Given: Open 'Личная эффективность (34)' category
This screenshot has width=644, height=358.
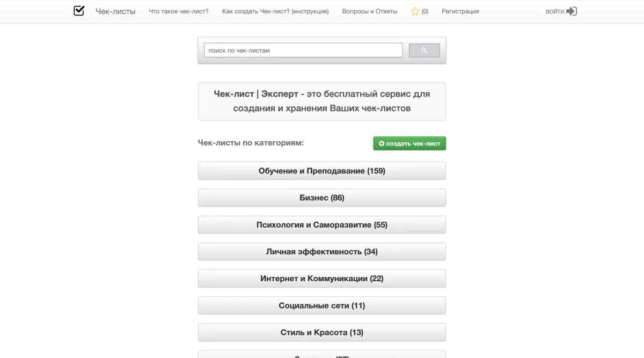Looking at the screenshot, I should click(322, 252).
